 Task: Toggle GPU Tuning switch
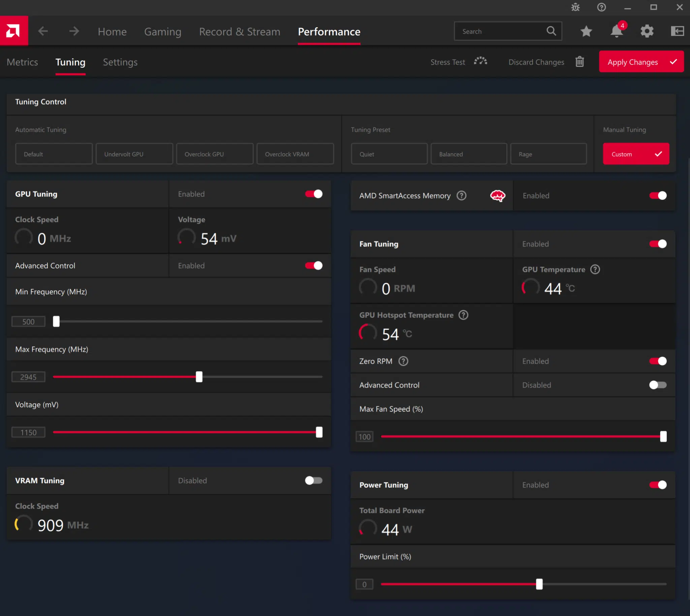tap(314, 194)
